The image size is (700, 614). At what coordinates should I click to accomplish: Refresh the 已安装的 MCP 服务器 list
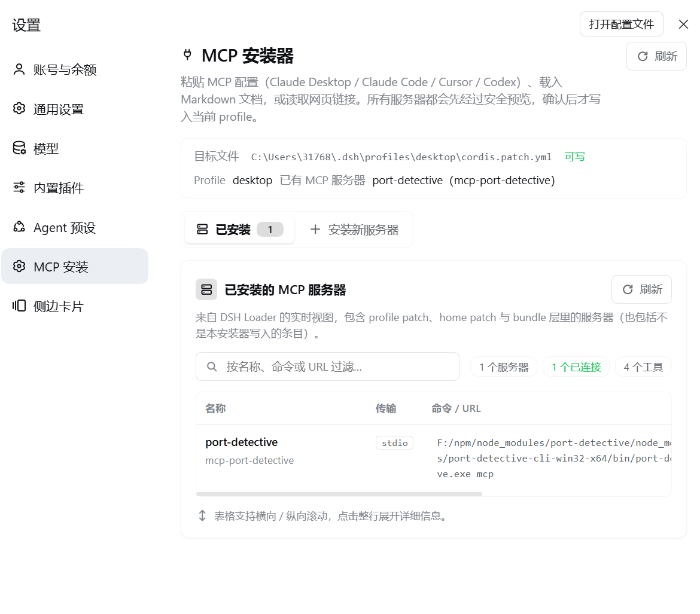pyautogui.click(x=641, y=289)
